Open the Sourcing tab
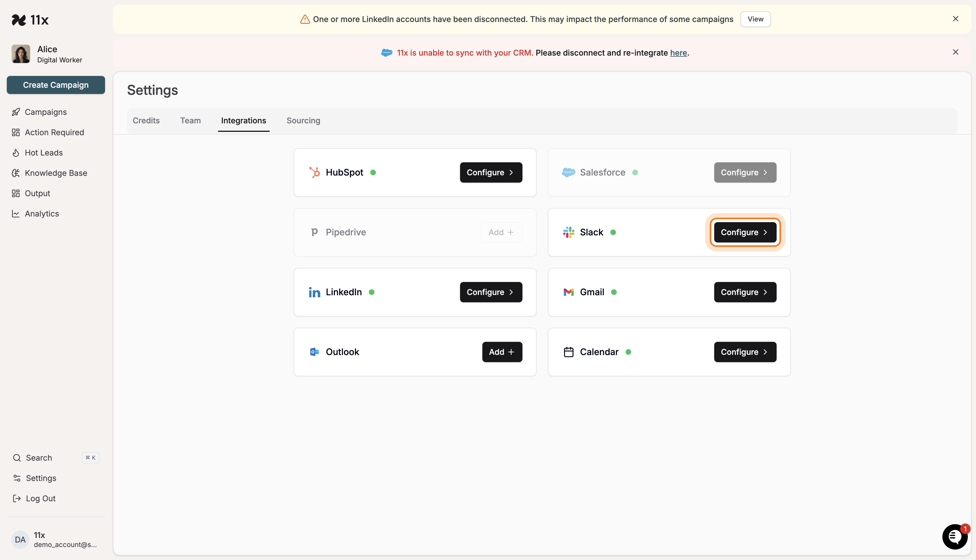Viewport: 976px width, 560px height. click(x=303, y=121)
